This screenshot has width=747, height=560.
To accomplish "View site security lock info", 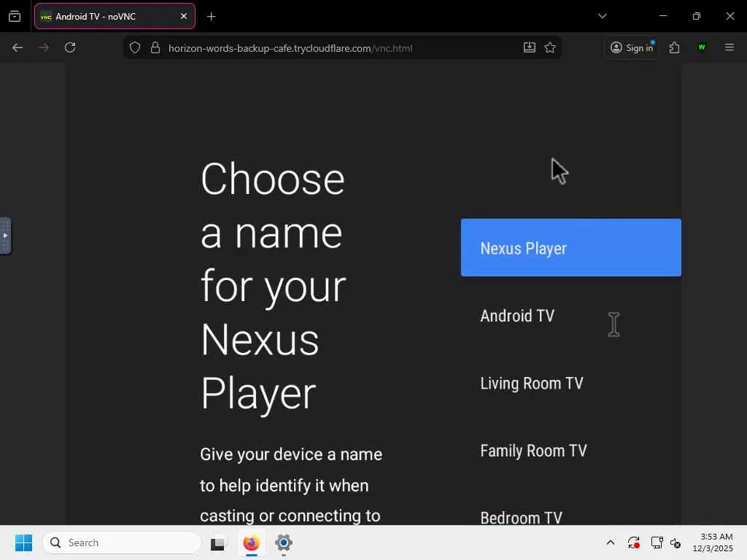I will (x=155, y=47).
